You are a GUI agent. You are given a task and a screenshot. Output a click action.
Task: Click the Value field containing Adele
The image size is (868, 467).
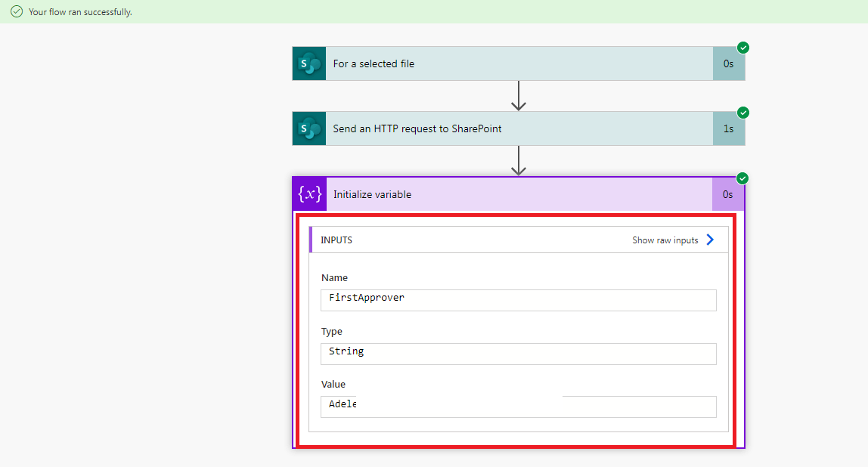[x=519, y=407]
